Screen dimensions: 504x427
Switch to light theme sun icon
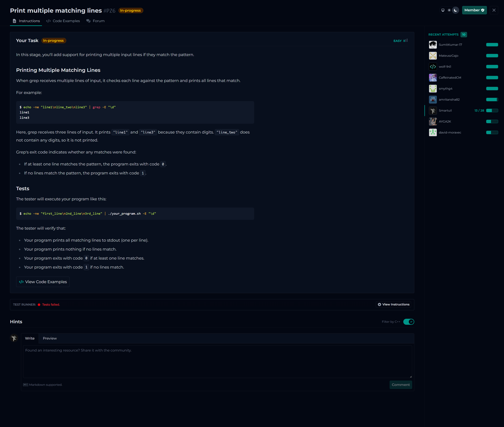pyautogui.click(x=449, y=10)
